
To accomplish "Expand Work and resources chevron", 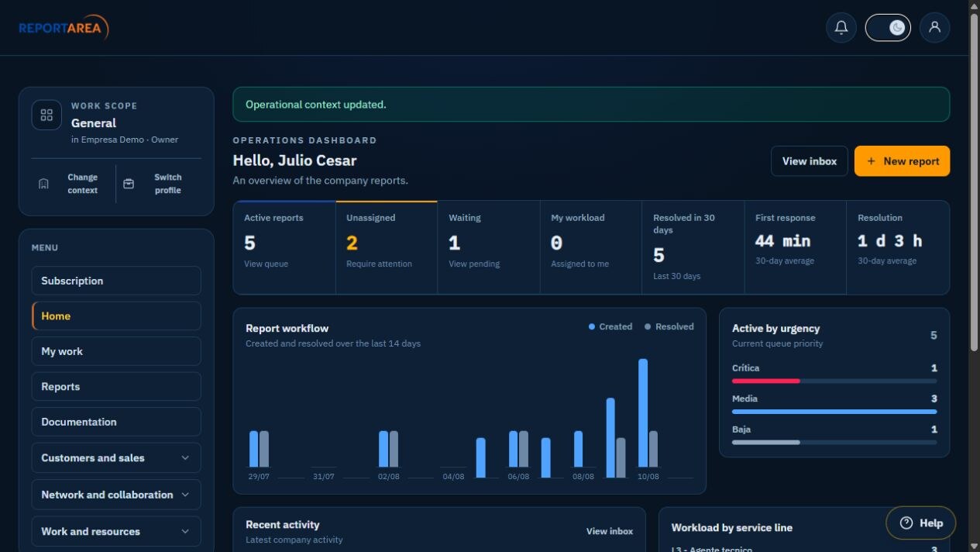I will (x=185, y=531).
